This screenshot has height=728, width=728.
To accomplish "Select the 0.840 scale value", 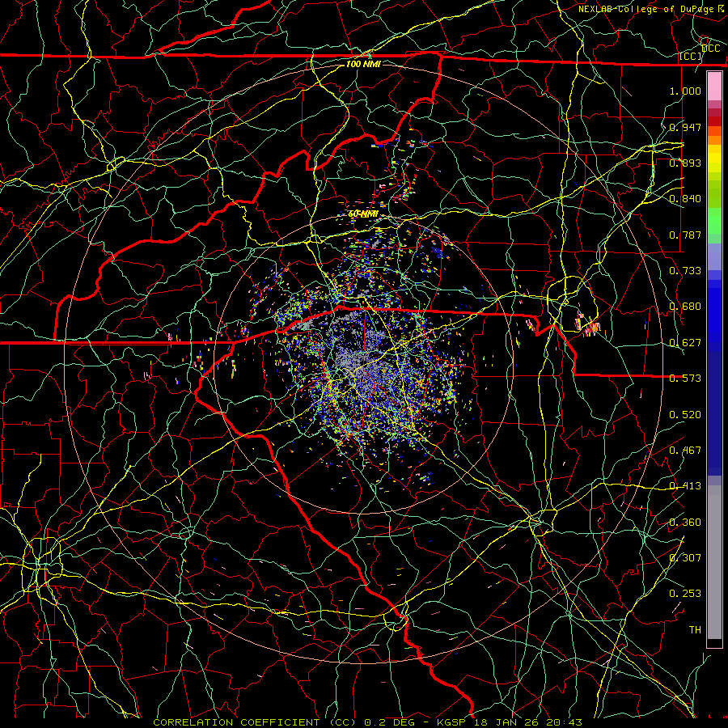I will [x=685, y=199].
